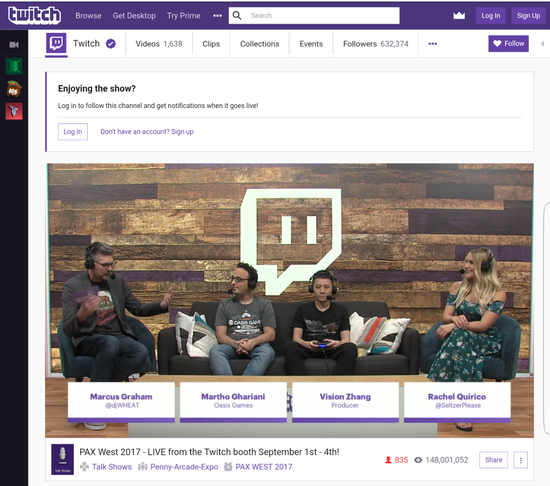This screenshot has width=550, height=486.
Task: Click the Sign Up button in header
Action: (528, 16)
